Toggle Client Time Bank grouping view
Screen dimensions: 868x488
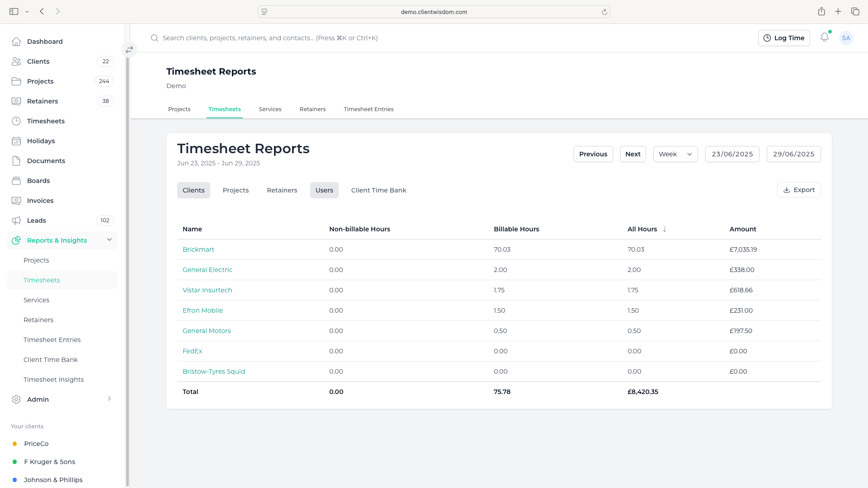(x=379, y=190)
